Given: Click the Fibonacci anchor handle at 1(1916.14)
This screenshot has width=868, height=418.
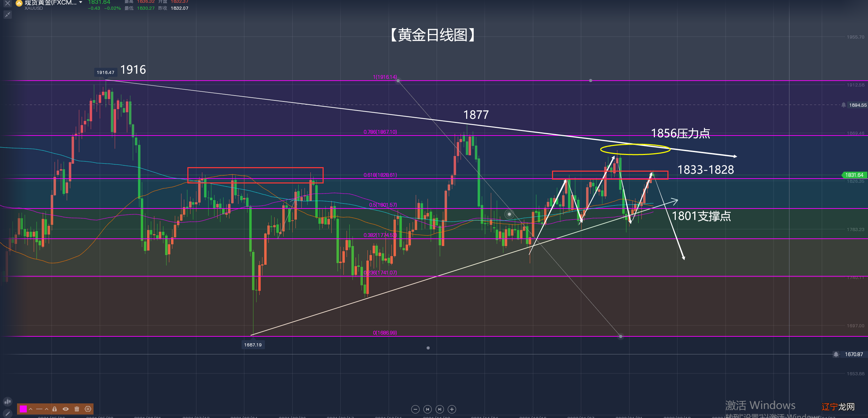Looking at the screenshot, I should pos(398,81).
